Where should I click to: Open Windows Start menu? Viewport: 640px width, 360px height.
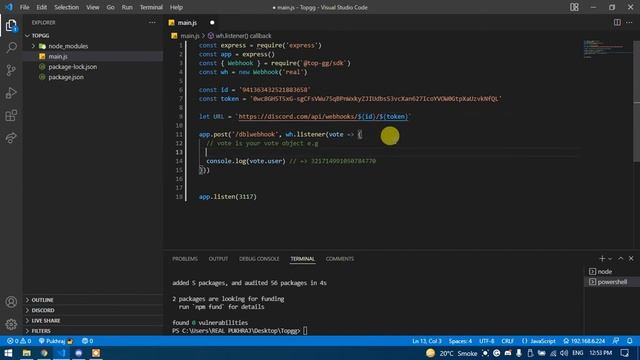(x=8, y=353)
